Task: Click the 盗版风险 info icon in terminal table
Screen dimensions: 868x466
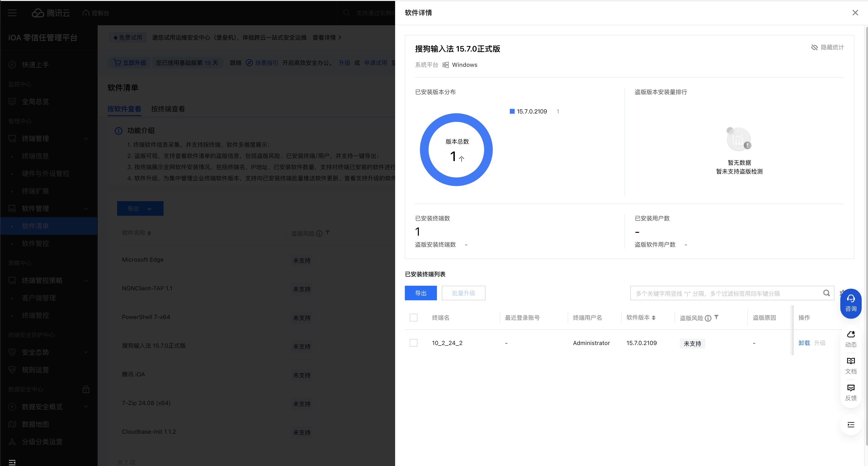Action: (708, 318)
